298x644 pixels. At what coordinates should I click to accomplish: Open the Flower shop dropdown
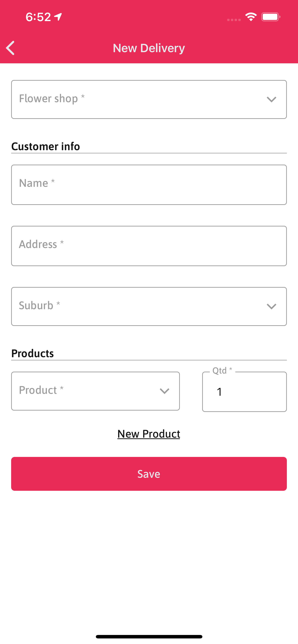149,99
